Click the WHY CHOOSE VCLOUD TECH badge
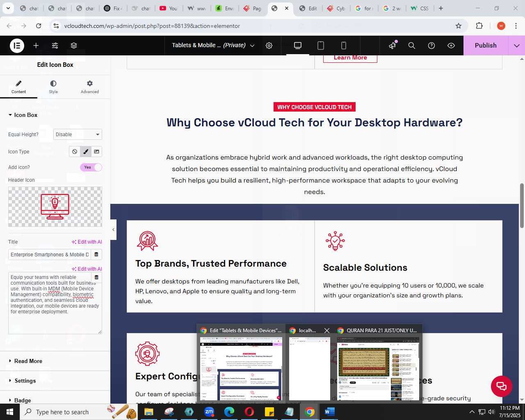The image size is (525, 420). [x=315, y=107]
